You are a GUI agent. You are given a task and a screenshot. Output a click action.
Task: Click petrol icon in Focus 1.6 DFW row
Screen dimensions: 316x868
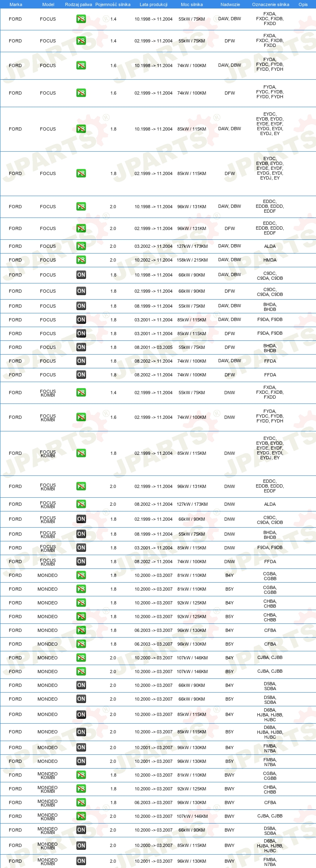click(x=81, y=93)
